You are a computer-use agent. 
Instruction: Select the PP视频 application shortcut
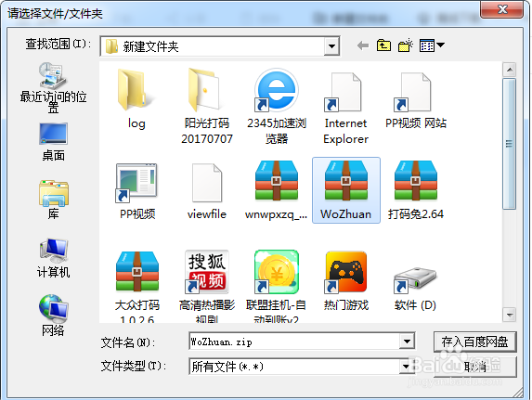pyautogui.click(x=136, y=190)
